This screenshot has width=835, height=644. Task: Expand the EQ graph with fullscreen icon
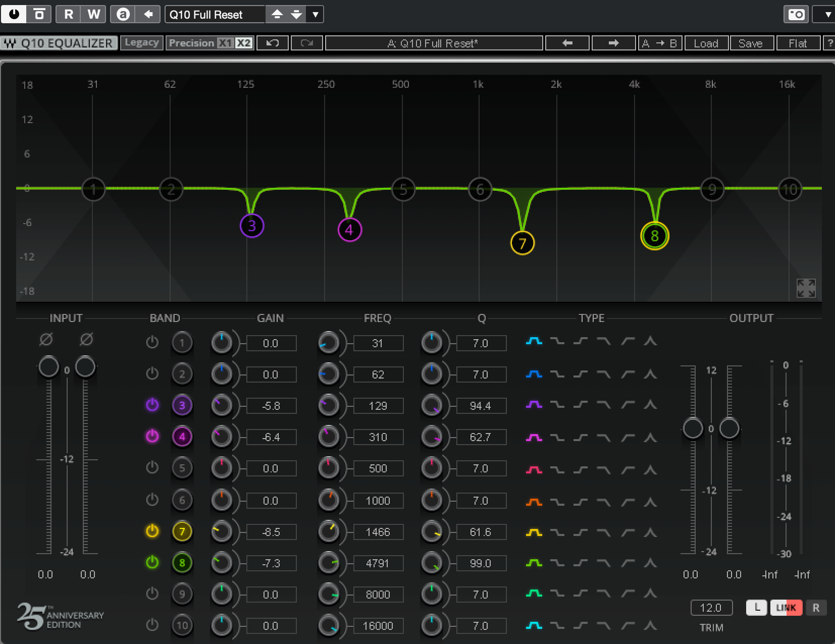[x=806, y=288]
